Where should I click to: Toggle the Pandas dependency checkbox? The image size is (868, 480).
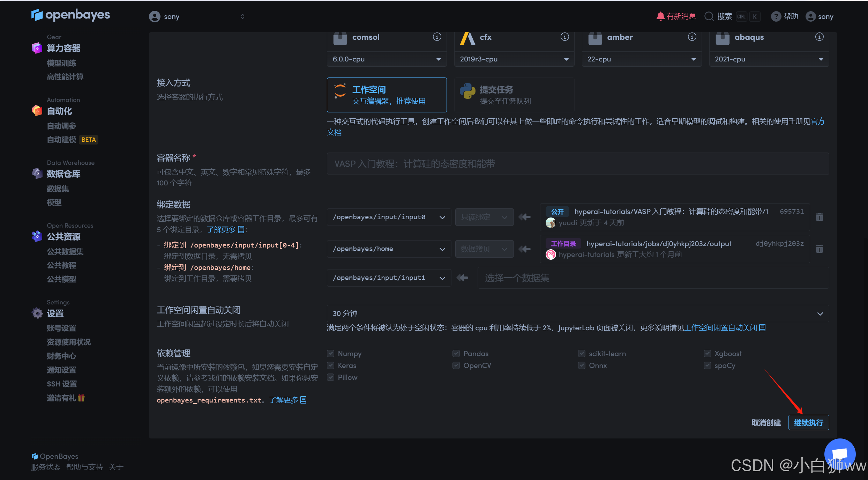pos(456,354)
